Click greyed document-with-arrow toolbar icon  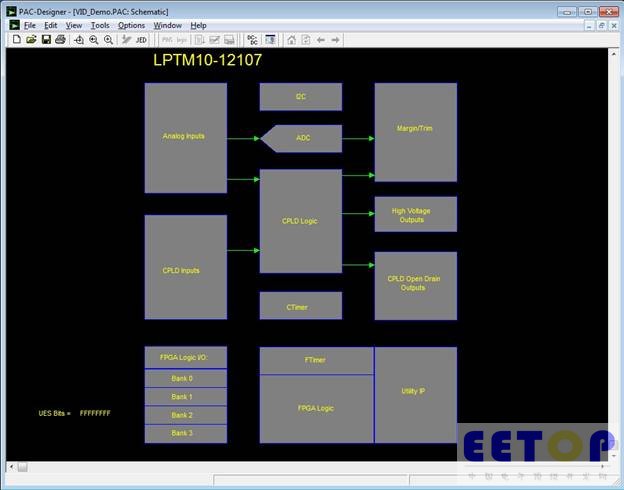pos(200,40)
